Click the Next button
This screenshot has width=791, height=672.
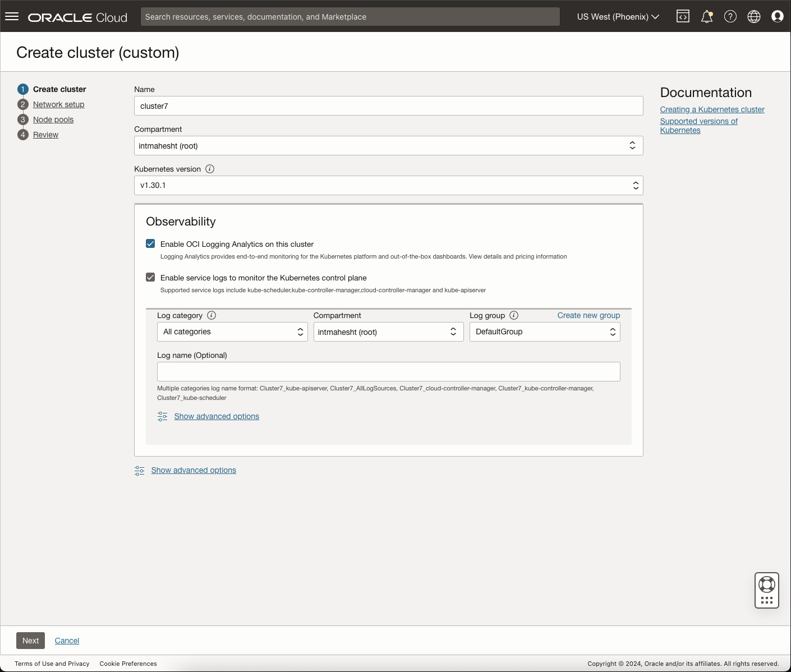[30, 640]
